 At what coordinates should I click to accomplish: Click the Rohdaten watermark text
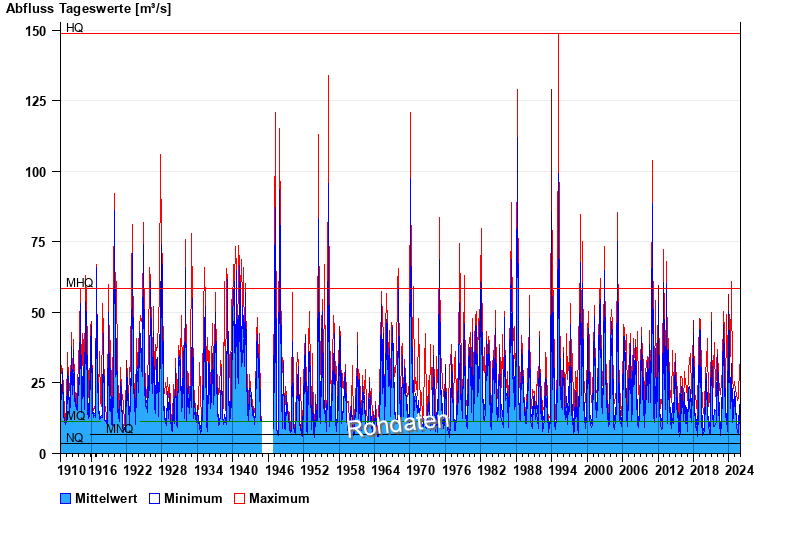[398, 425]
